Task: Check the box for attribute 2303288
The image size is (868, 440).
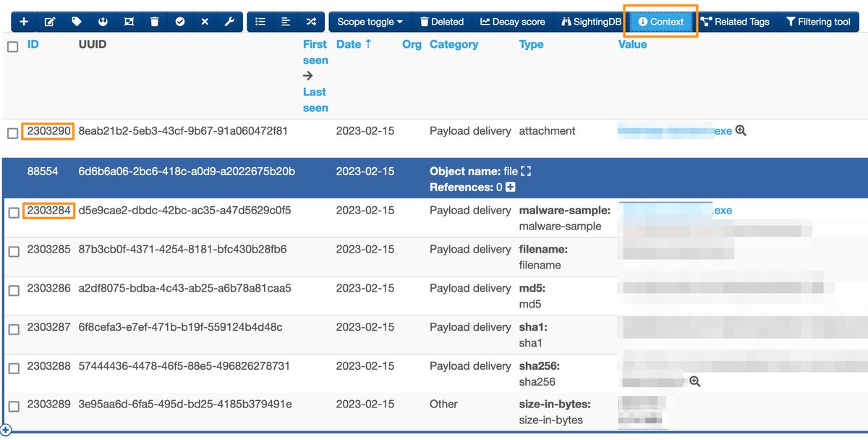Action: 13,368
